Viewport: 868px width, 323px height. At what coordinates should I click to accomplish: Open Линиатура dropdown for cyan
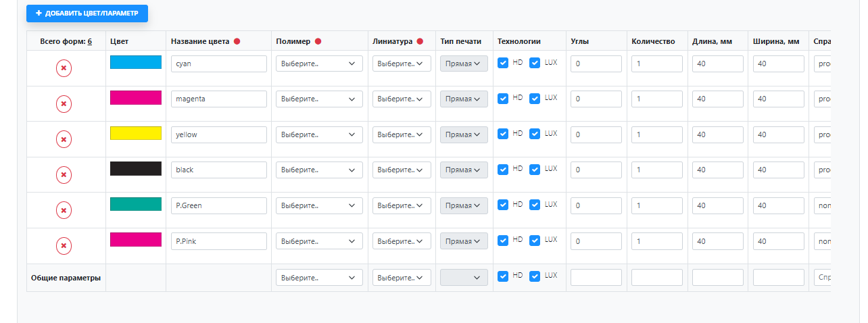tap(402, 64)
